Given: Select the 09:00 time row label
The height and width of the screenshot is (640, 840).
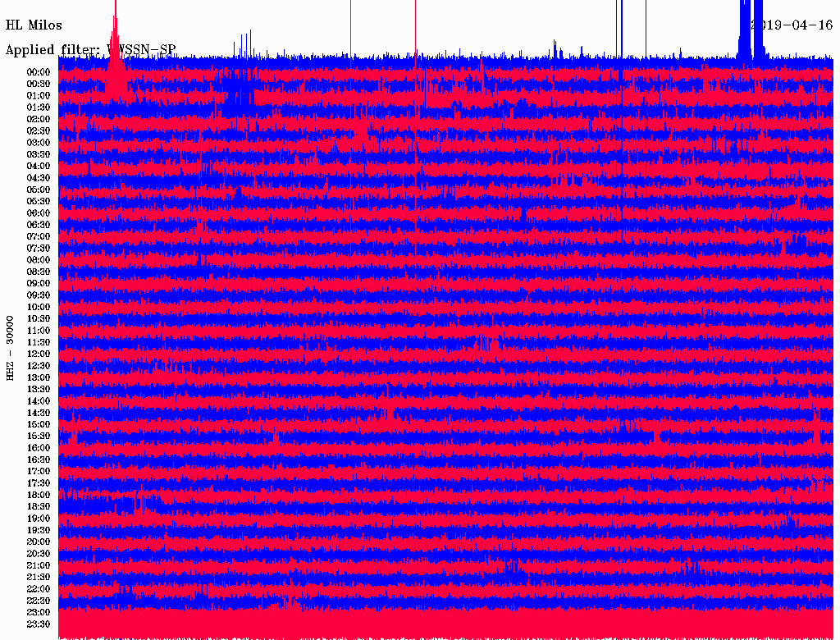Looking at the screenshot, I should tap(39, 284).
